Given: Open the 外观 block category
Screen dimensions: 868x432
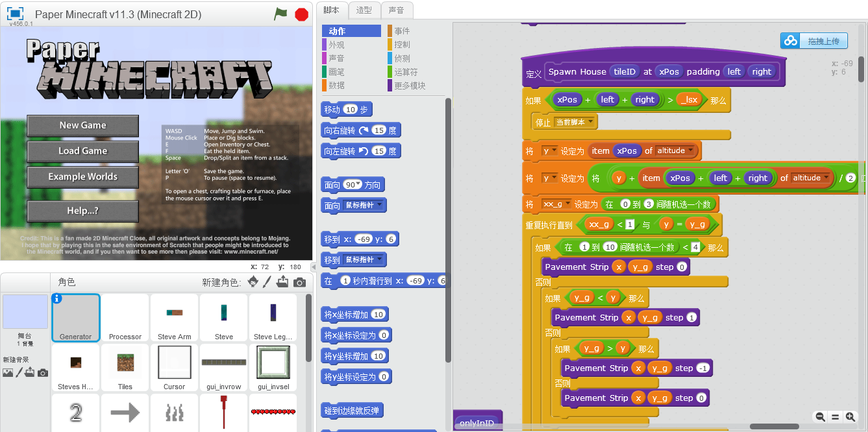Looking at the screenshot, I should [351, 45].
